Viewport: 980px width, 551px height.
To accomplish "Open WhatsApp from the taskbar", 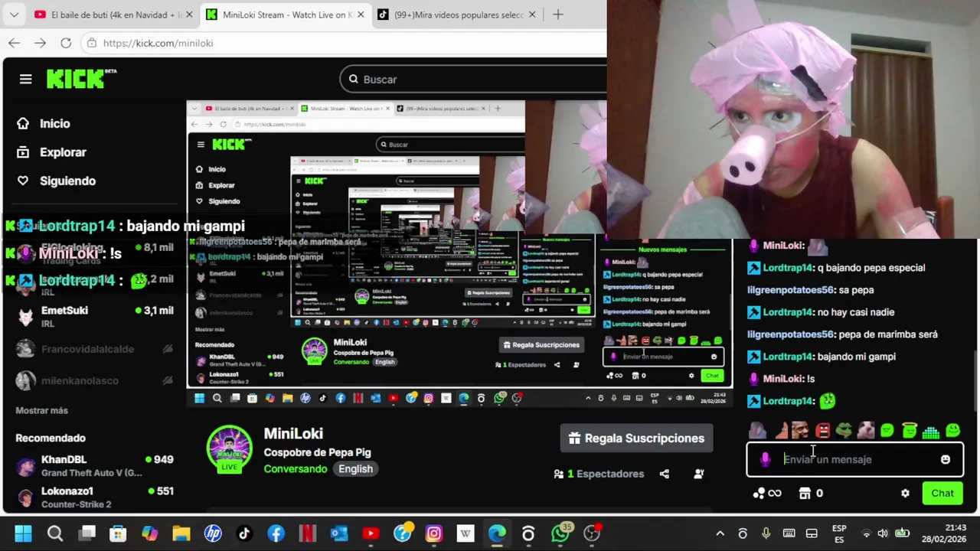I will pos(560,533).
